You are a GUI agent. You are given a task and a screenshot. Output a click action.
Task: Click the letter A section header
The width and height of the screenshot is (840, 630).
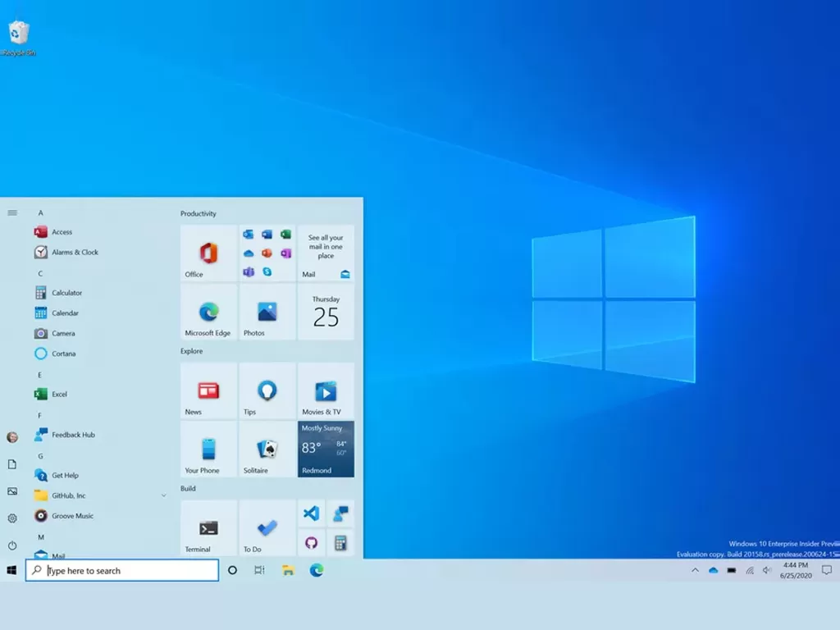click(40, 213)
